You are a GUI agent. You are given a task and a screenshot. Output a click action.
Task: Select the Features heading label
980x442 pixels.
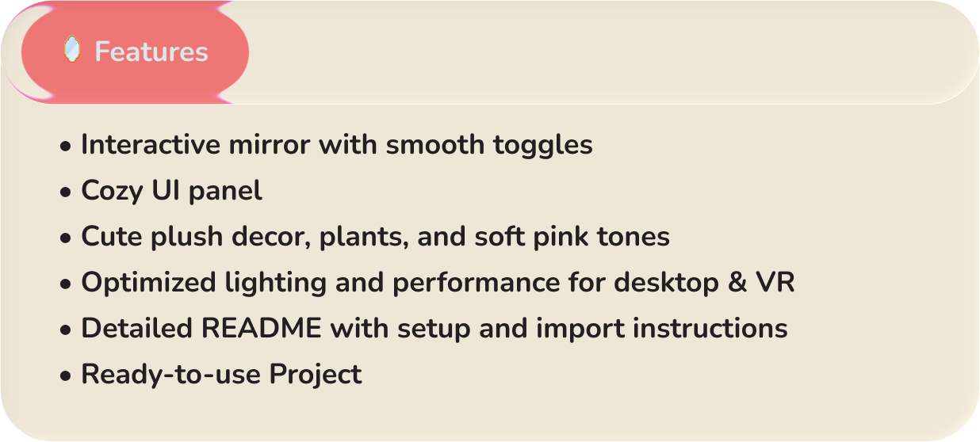pyautogui.click(x=151, y=52)
